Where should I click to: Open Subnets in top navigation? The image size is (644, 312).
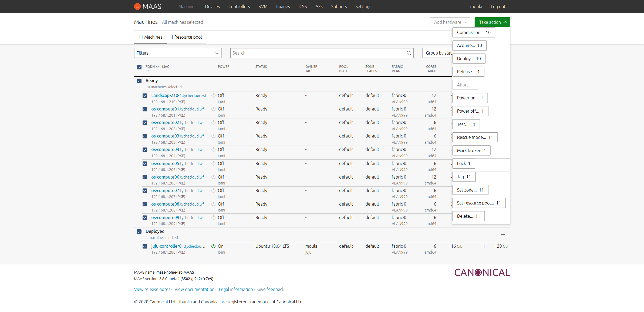pos(339,6)
